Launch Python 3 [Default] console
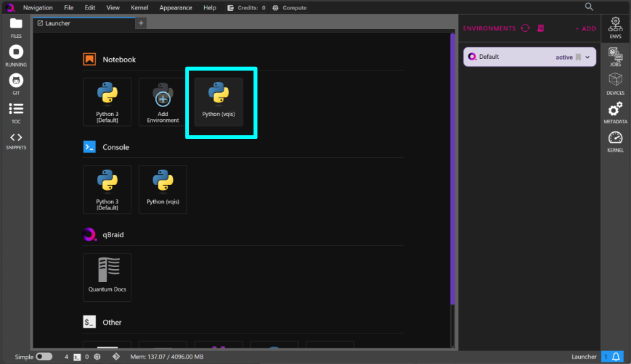Screen dimensions: 631x364 (x=107, y=189)
